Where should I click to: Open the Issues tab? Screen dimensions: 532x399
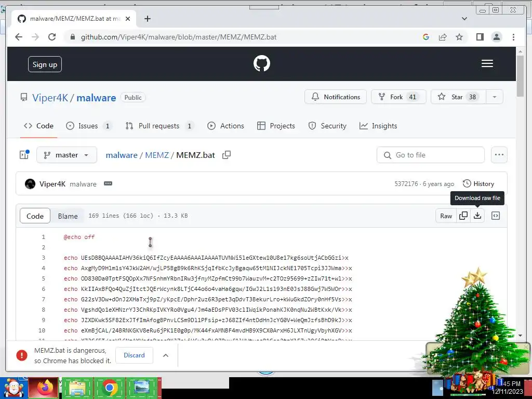pyautogui.click(x=89, y=126)
